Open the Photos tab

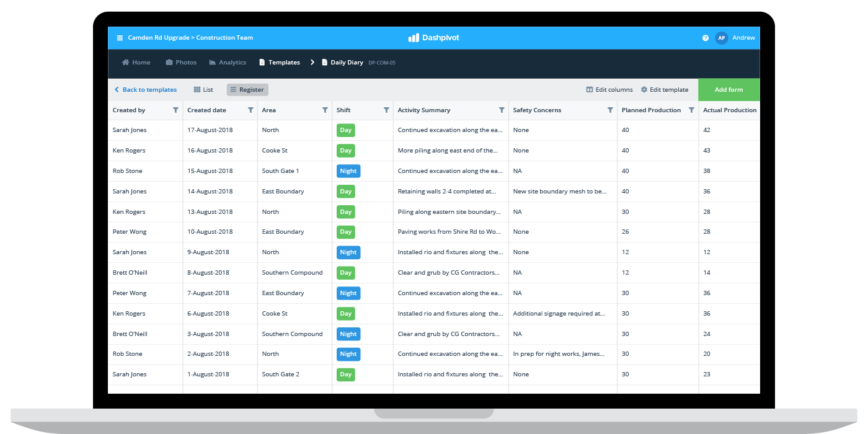click(181, 63)
